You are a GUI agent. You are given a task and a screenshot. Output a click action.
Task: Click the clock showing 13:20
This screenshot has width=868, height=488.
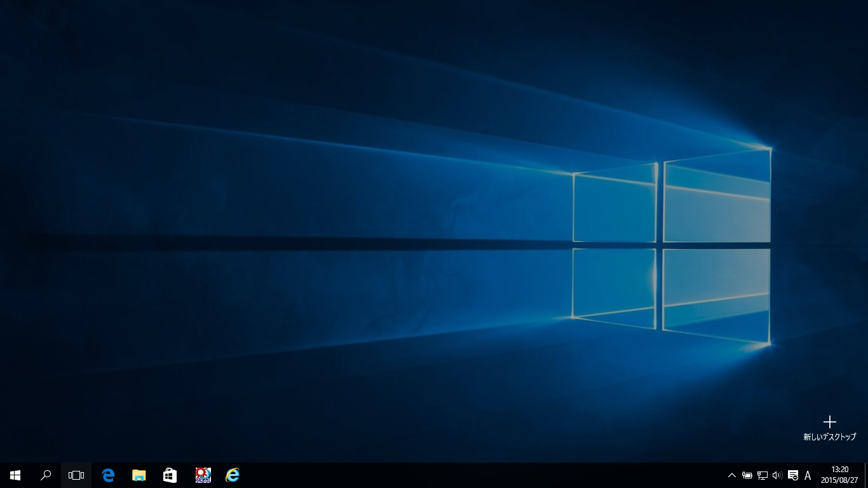pyautogui.click(x=839, y=470)
